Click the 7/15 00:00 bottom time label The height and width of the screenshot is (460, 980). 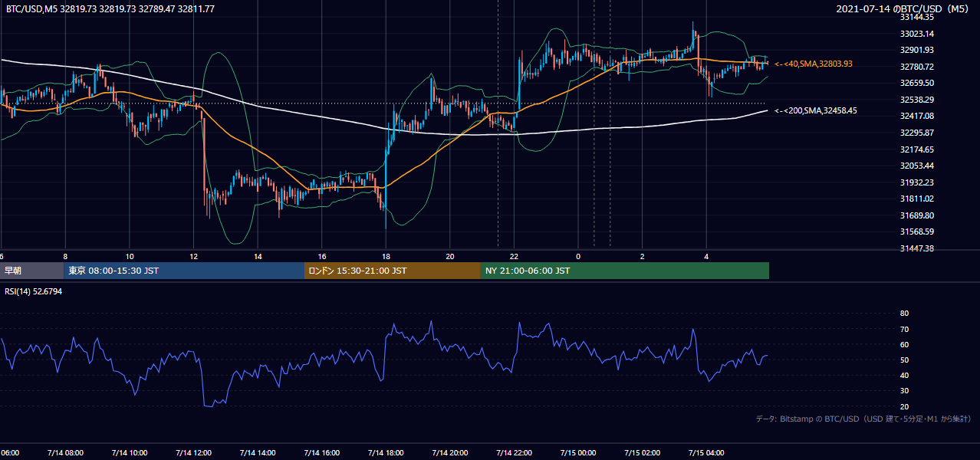pyautogui.click(x=578, y=453)
